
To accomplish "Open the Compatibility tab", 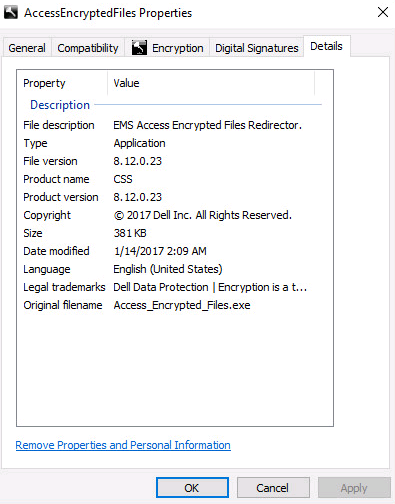I will [x=88, y=48].
